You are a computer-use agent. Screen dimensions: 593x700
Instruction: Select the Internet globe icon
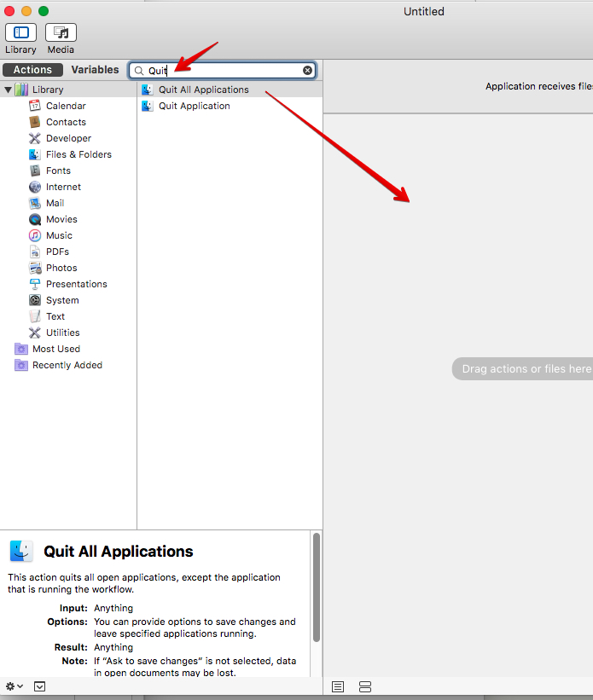click(x=35, y=187)
